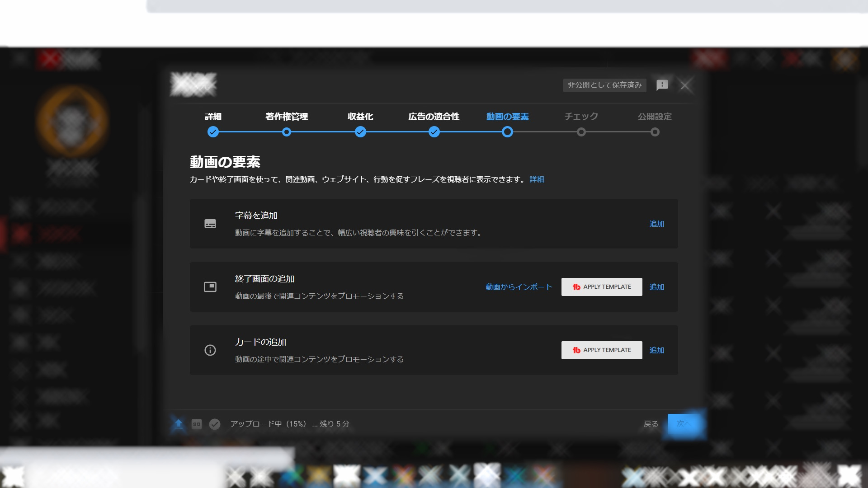The width and height of the screenshot is (868, 488).
Task: Click the end screen icon beside 終了画面の追加
Action: (x=210, y=286)
